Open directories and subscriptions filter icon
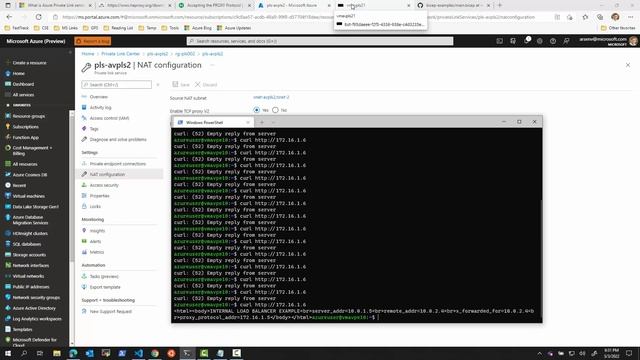This screenshot has width=640, height=360. [513, 41]
